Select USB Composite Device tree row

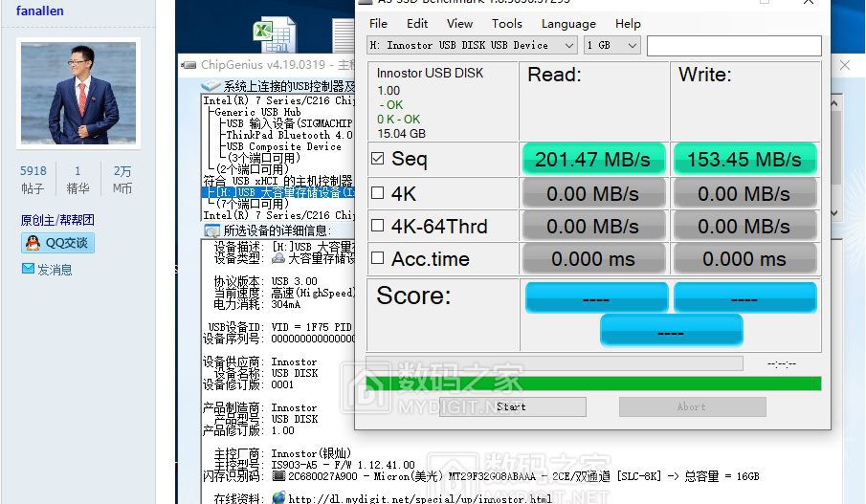(x=283, y=146)
